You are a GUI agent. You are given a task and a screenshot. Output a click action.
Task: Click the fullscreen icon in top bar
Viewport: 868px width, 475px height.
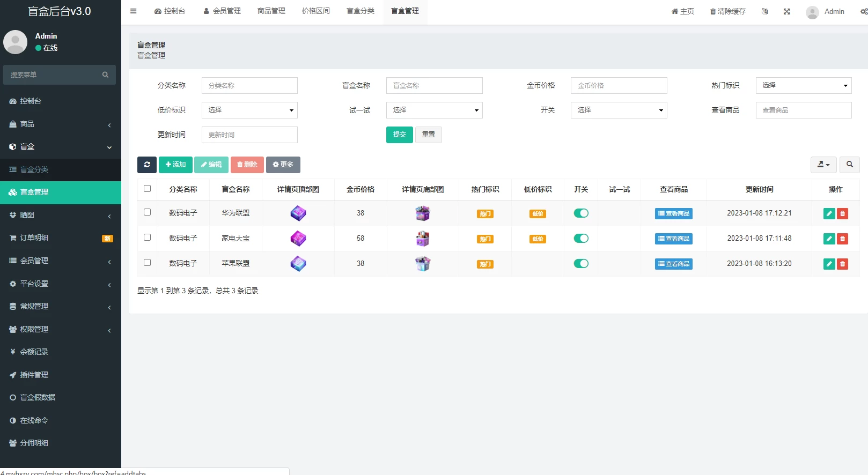pyautogui.click(x=786, y=11)
